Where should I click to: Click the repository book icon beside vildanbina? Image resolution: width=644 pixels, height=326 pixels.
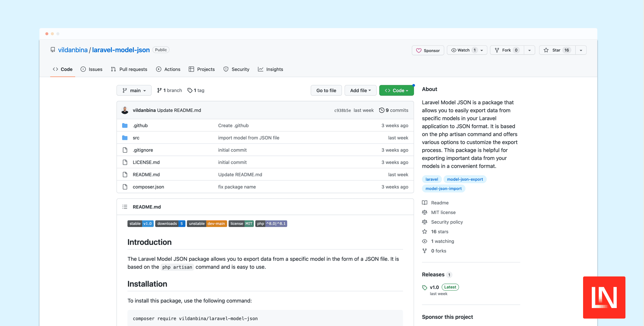point(53,50)
